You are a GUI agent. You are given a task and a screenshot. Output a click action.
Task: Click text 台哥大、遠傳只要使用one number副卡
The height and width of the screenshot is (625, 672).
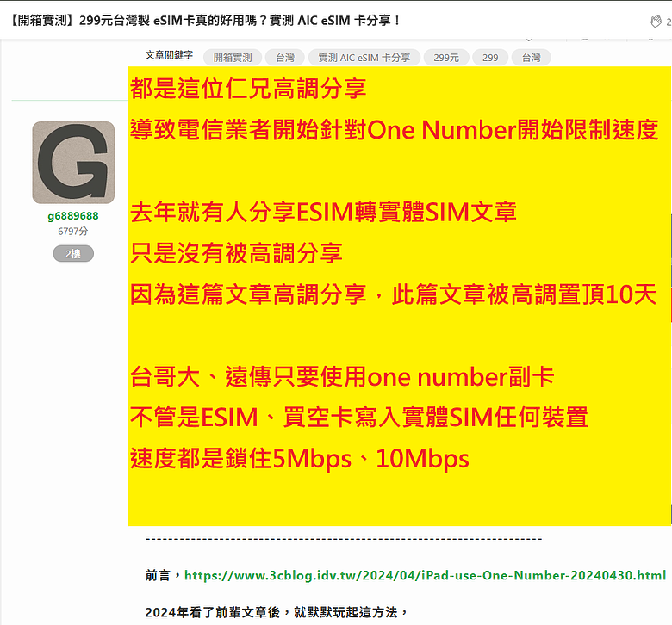[x=342, y=377]
